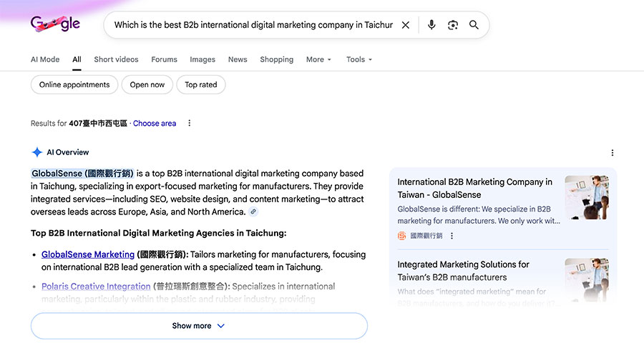
Task: Click the source link chip after North America
Action: pos(253,212)
